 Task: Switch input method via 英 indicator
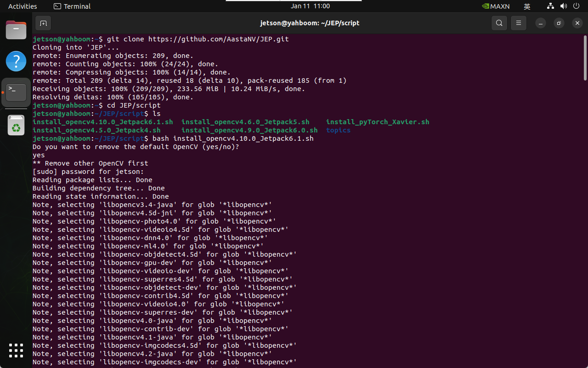coord(527,6)
